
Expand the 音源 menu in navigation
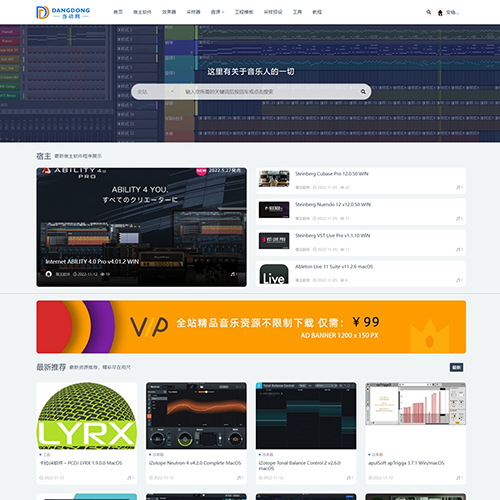(217, 12)
